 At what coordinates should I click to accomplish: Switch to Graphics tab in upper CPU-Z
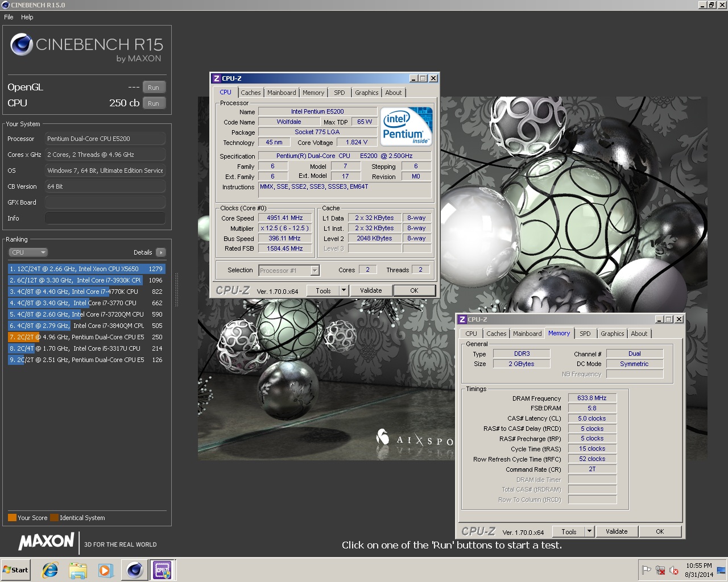tap(367, 93)
